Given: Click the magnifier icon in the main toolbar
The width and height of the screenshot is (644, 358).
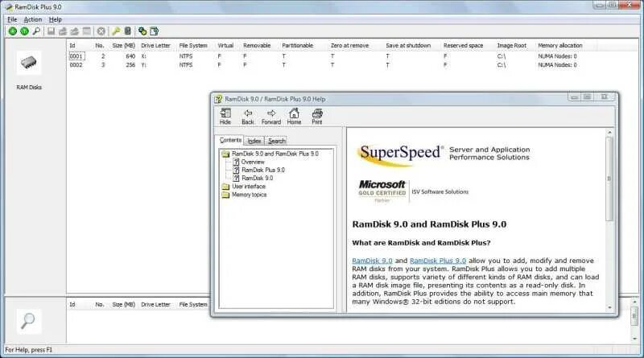Looking at the screenshot, I should point(36,31).
